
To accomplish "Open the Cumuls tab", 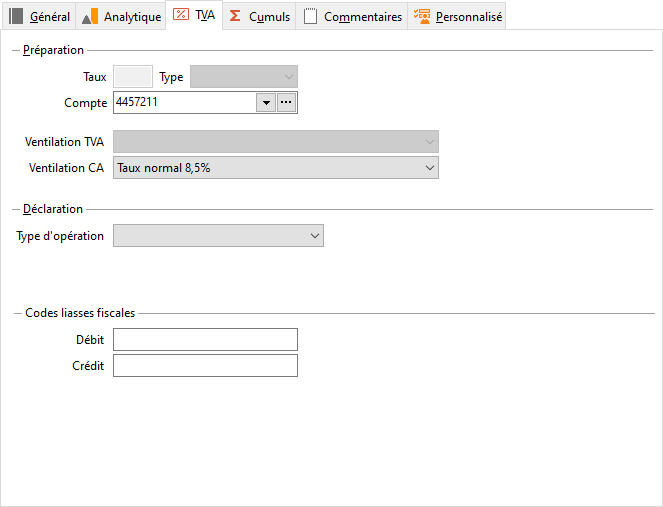I will (259, 16).
